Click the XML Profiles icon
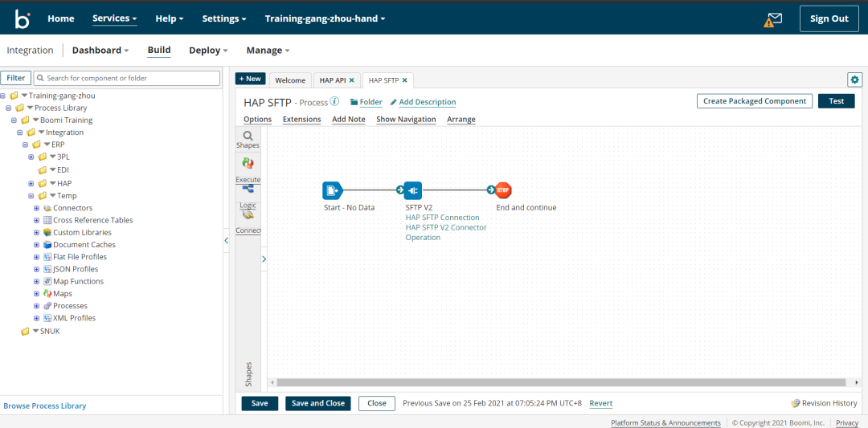Screen dimensions: 868x428 [47, 318]
